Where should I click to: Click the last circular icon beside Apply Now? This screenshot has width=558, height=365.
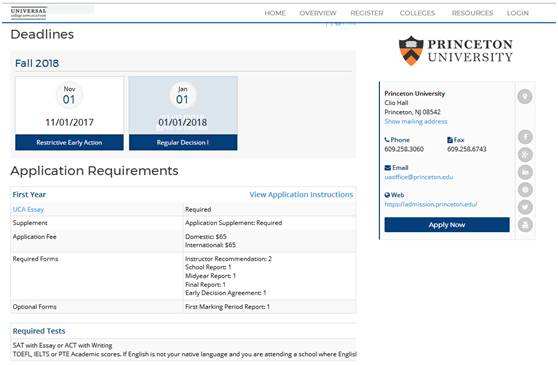click(x=525, y=225)
